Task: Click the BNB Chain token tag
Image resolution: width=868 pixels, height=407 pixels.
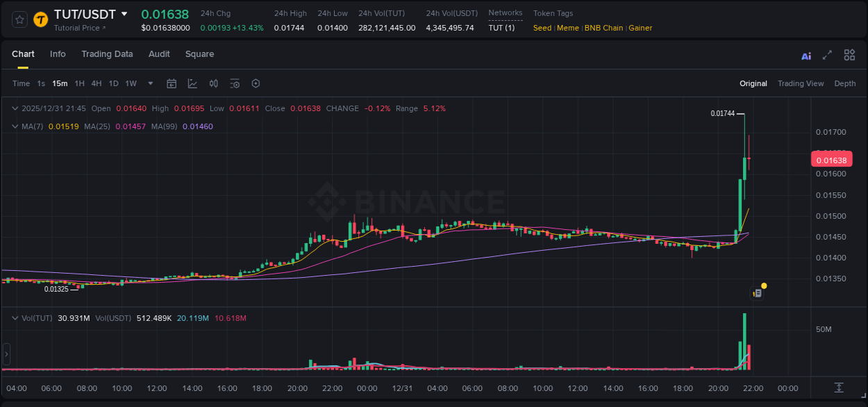Action: (603, 28)
